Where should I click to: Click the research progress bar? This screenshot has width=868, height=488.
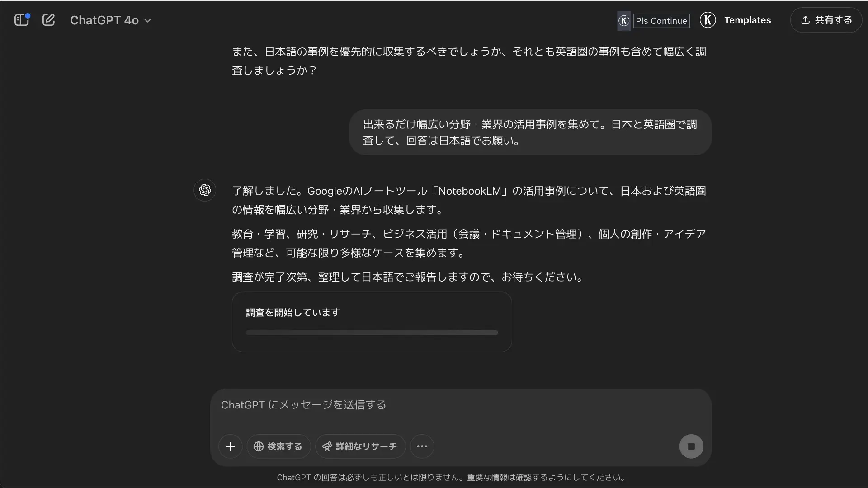[372, 333]
